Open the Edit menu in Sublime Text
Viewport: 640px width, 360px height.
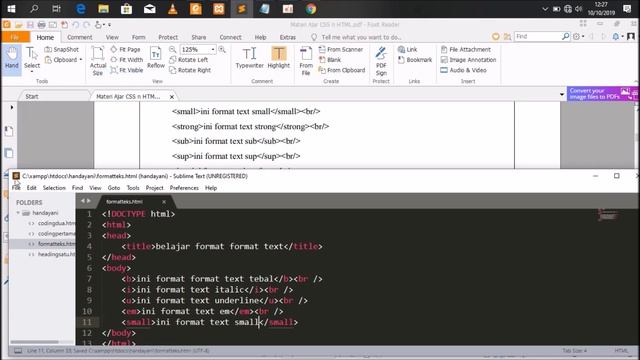click(x=31, y=188)
